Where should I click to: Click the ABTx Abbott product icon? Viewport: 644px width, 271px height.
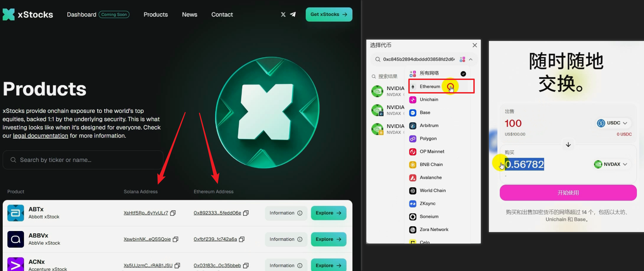[x=16, y=213]
